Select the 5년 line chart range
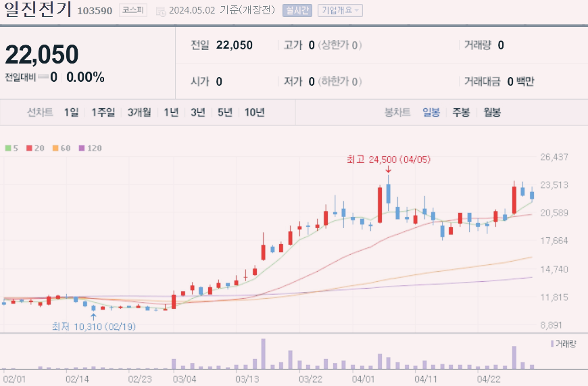This screenshot has width=588, height=386. pos(225,112)
